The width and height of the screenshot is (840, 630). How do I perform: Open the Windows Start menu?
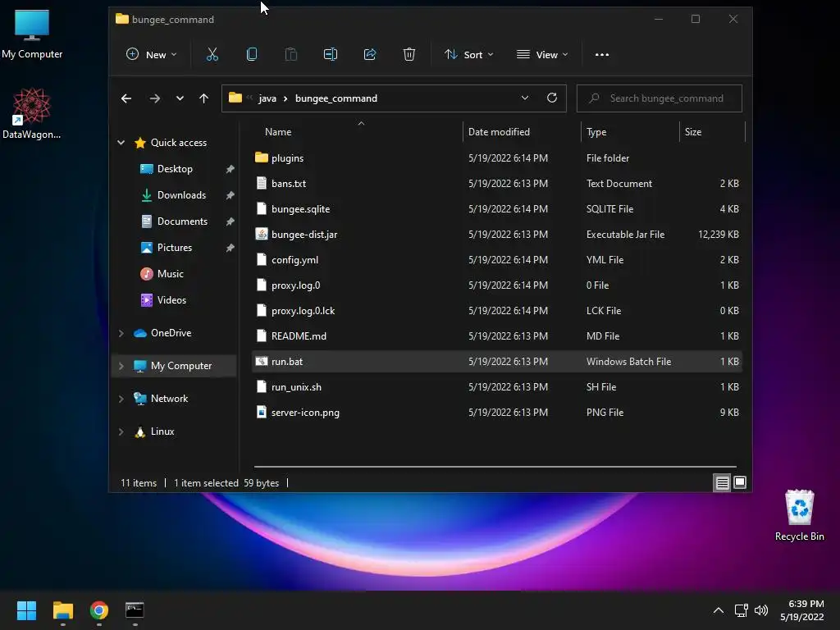26,610
